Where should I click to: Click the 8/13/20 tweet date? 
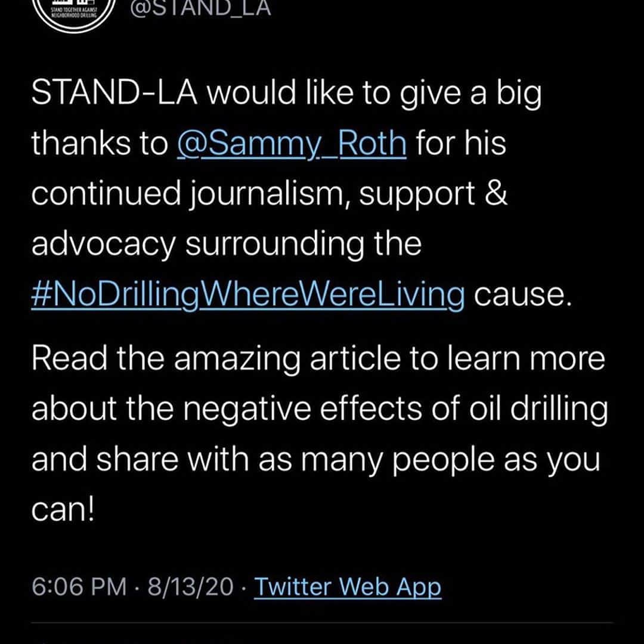point(191,586)
